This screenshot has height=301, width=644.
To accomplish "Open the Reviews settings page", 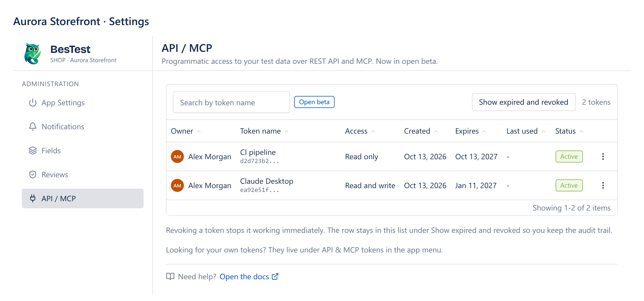I will 82,174.
